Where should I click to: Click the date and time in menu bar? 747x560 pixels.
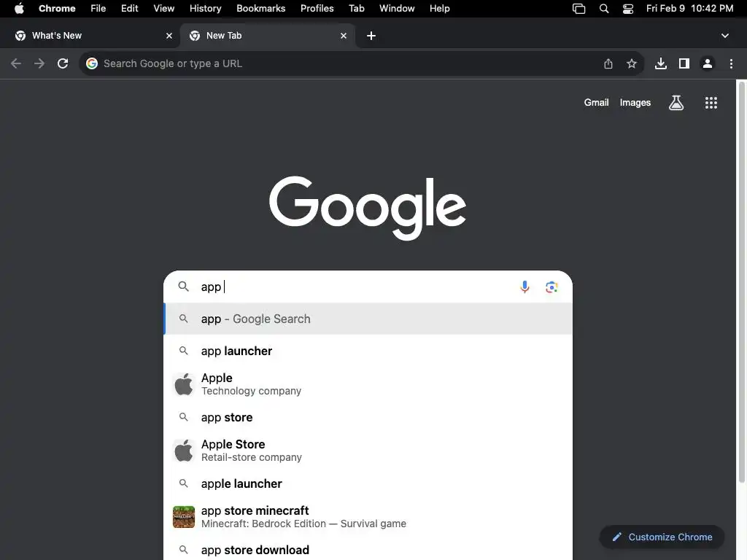tap(689, 9)
